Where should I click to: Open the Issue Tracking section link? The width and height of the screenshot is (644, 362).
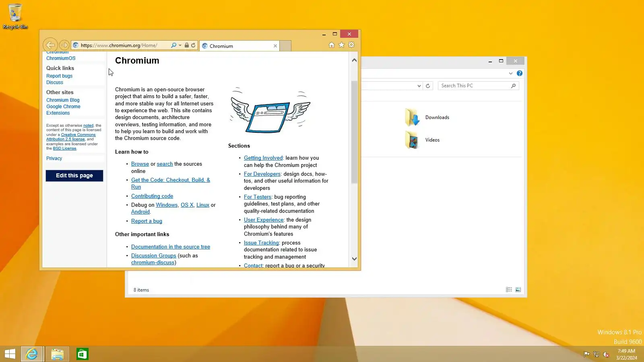(261, 243)
